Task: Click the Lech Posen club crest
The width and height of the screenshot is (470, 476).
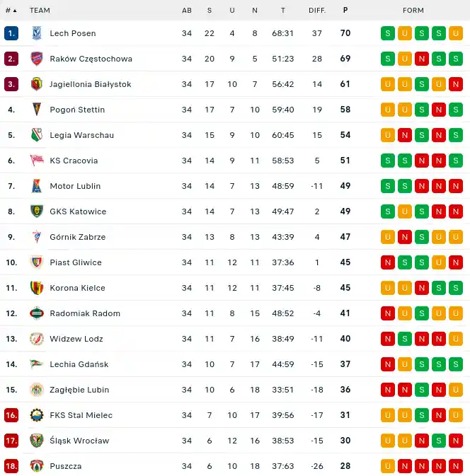Action: tap(37, 33)
